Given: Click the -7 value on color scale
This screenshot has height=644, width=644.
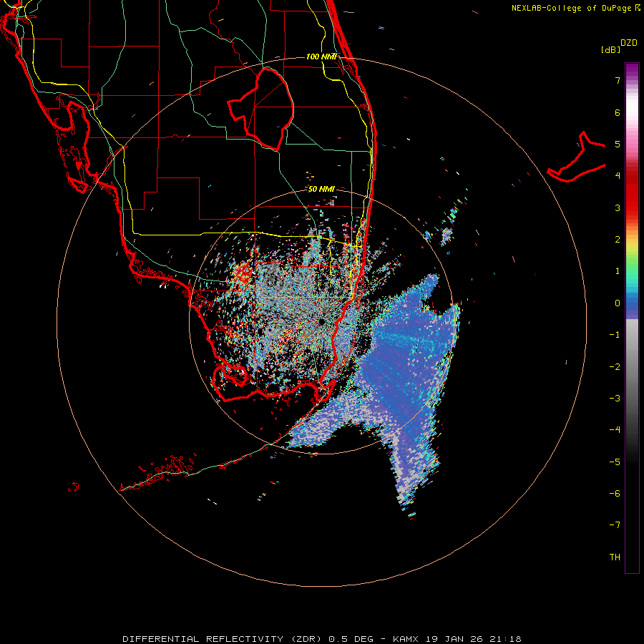Looking at the screenshot, I should 615,525.
